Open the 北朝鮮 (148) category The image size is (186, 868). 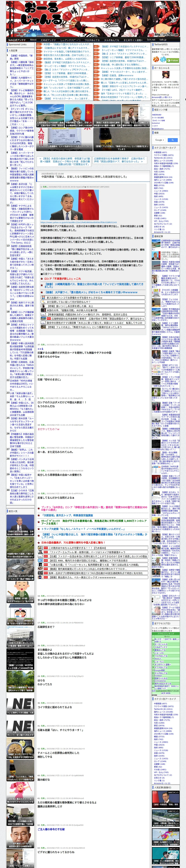click(x=160, y=213)
